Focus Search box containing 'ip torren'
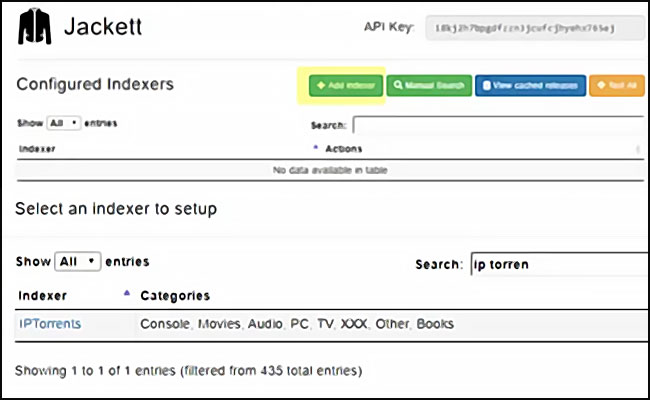The height and width of the screenshot is (400, 650). (x=560, y=264)
